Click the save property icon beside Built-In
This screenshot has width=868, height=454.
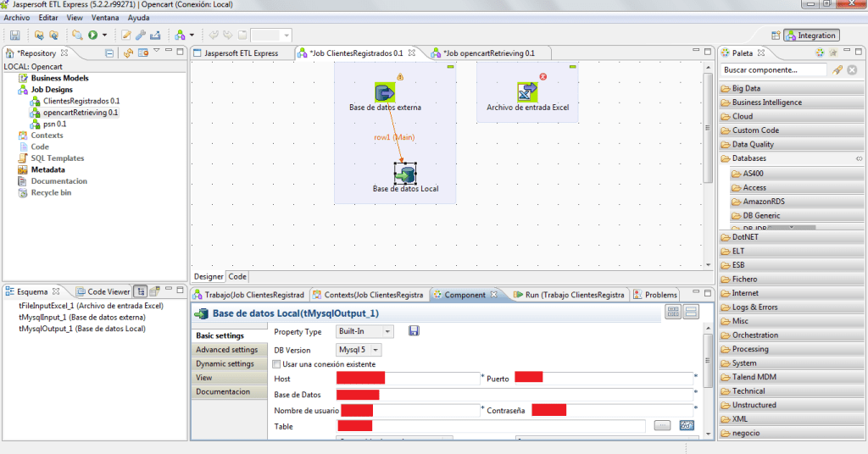(x=415, y=331)
